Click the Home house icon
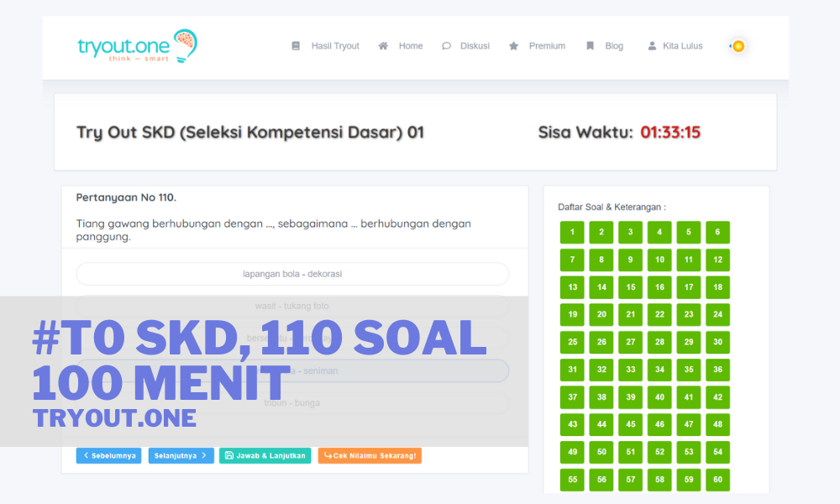840x504 pixels. [382, 45]
